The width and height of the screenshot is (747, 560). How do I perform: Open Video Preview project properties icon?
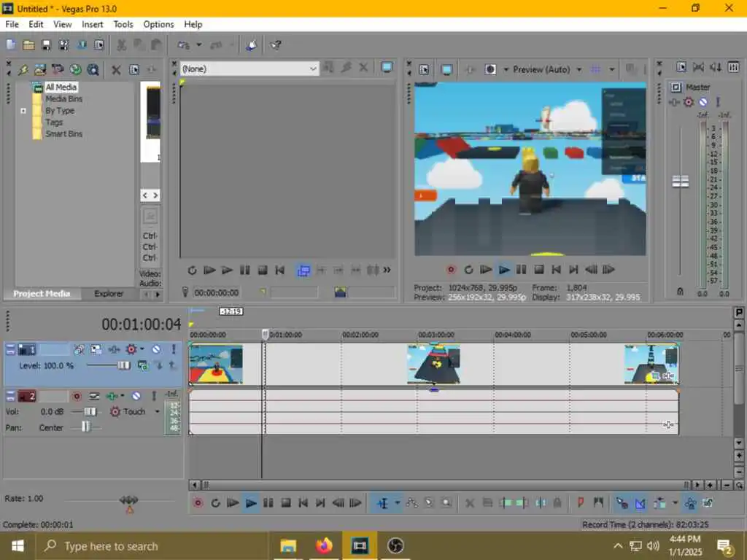[424, 69]
